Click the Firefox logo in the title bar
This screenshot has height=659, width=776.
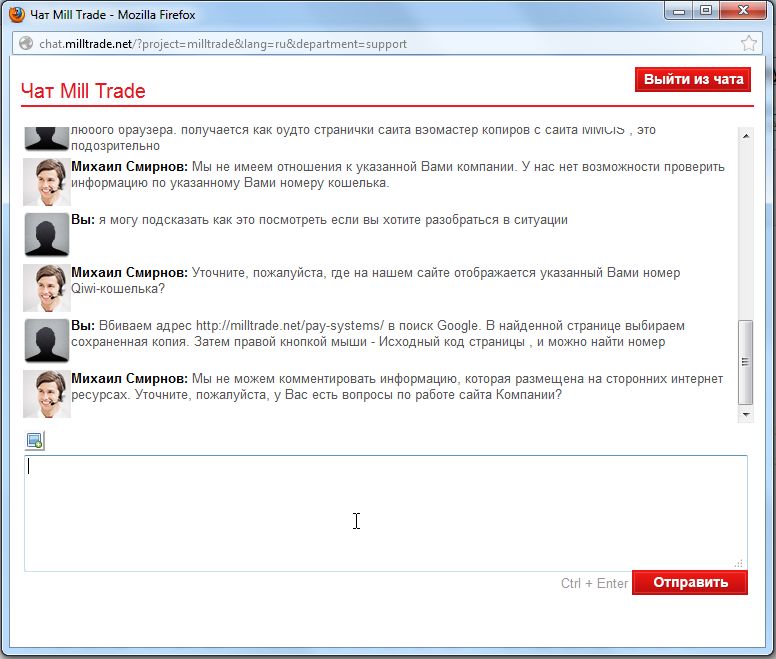point(17,15)
